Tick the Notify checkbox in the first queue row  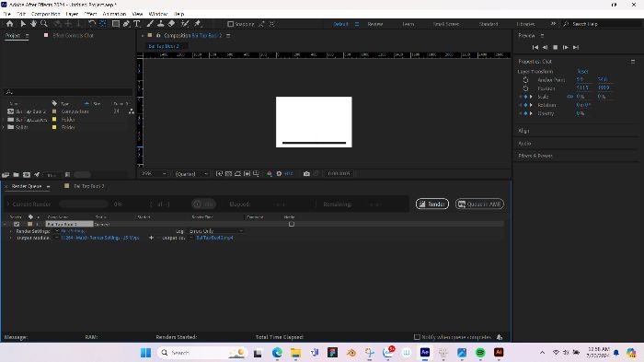pos(292,224)
